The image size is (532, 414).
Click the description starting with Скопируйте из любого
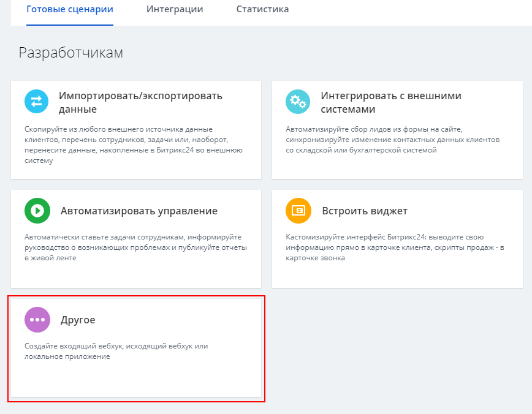coord(134,145)
